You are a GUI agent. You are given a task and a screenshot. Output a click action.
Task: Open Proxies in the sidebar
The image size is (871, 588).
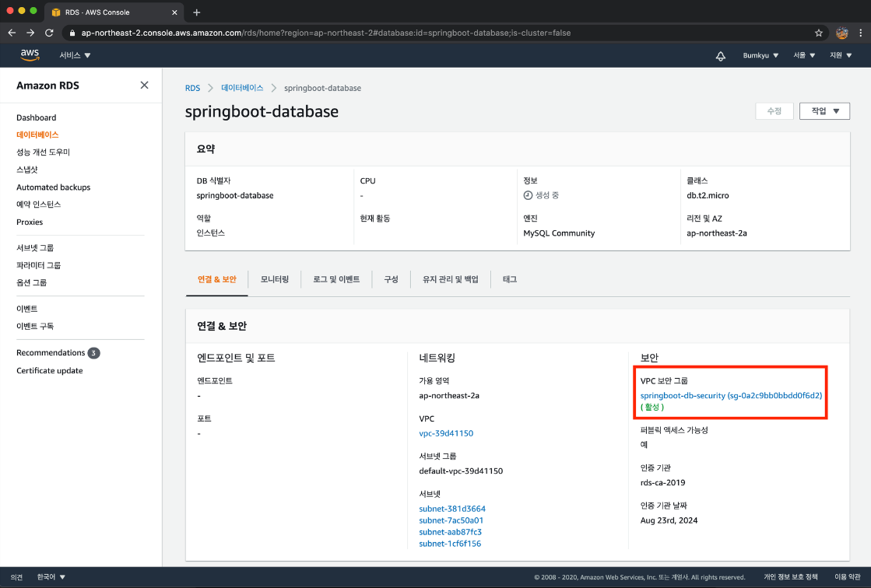coord(30,222)
